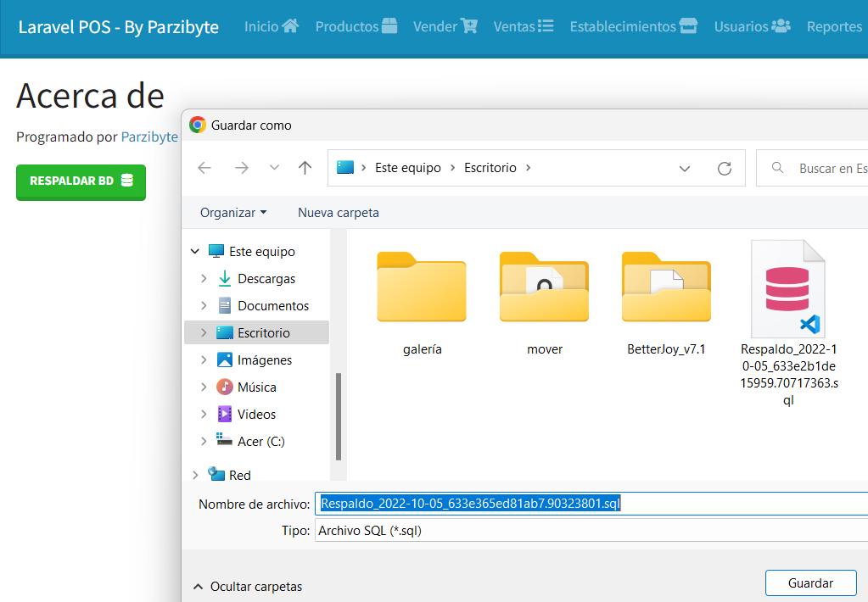Click the Respaldo_2022-10-05 file name label
The image size is (868, 602).
[789, 375]
